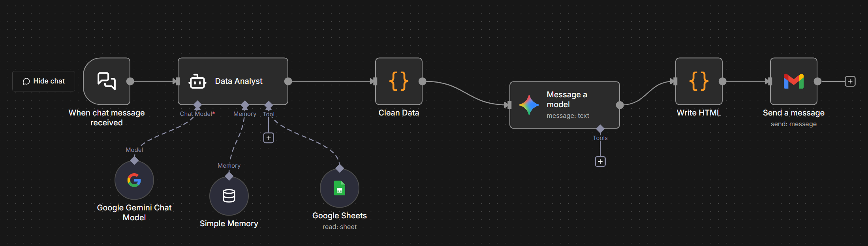The width and height of the screenshot is (868, 246).
Task: Open the Data Analyst agent node
Action: click(x=233, y=81)
